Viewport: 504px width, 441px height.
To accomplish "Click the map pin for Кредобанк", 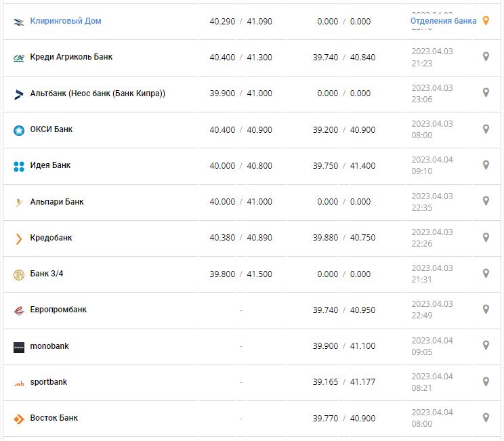I will point(485,237).
